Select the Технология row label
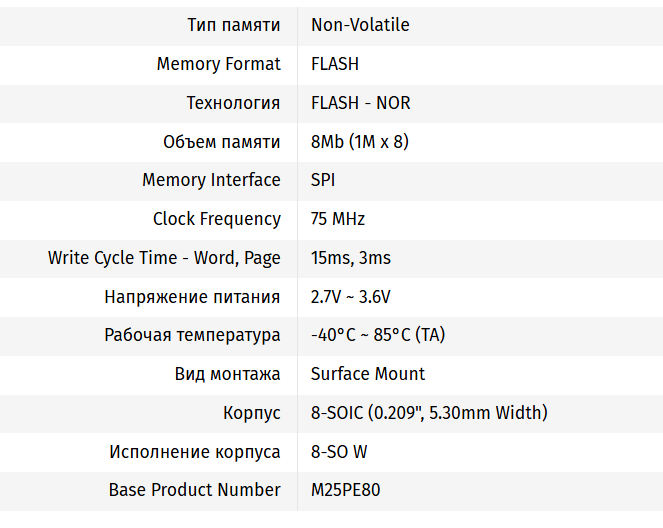Image resolution: width=663 pixels, height=528 pixels. 233,103
